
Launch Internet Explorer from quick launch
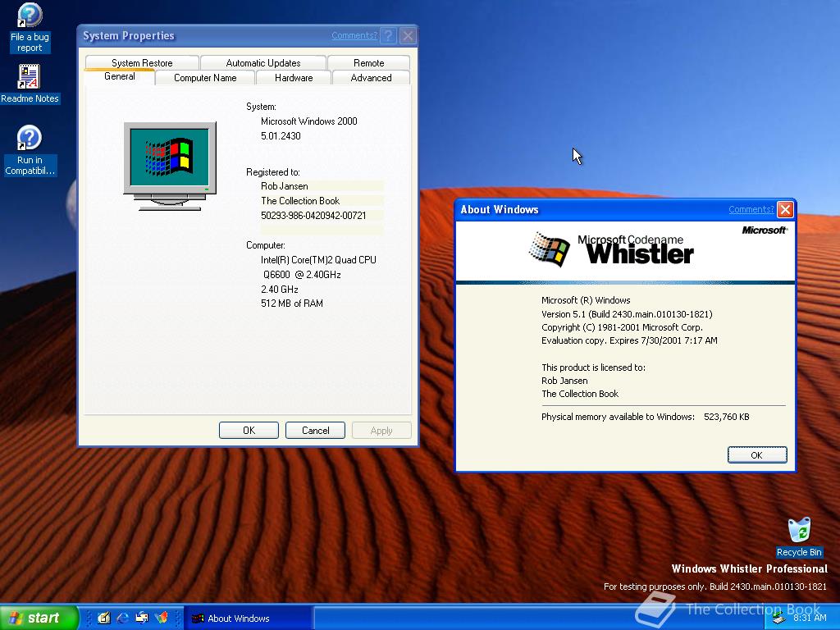coord(123,619)
